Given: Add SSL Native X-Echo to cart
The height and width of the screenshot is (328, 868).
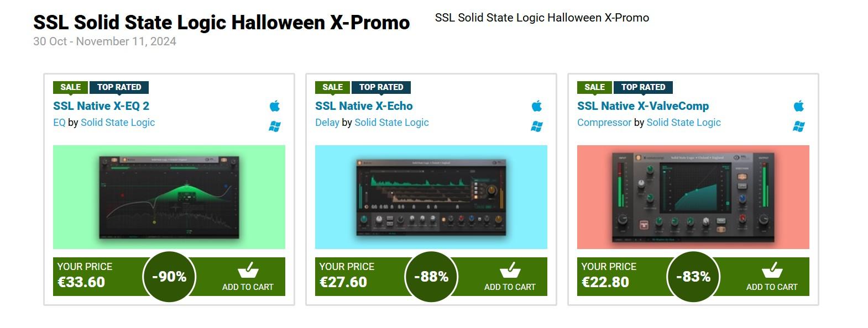Looking at the screenshot, I should [510, 277].
